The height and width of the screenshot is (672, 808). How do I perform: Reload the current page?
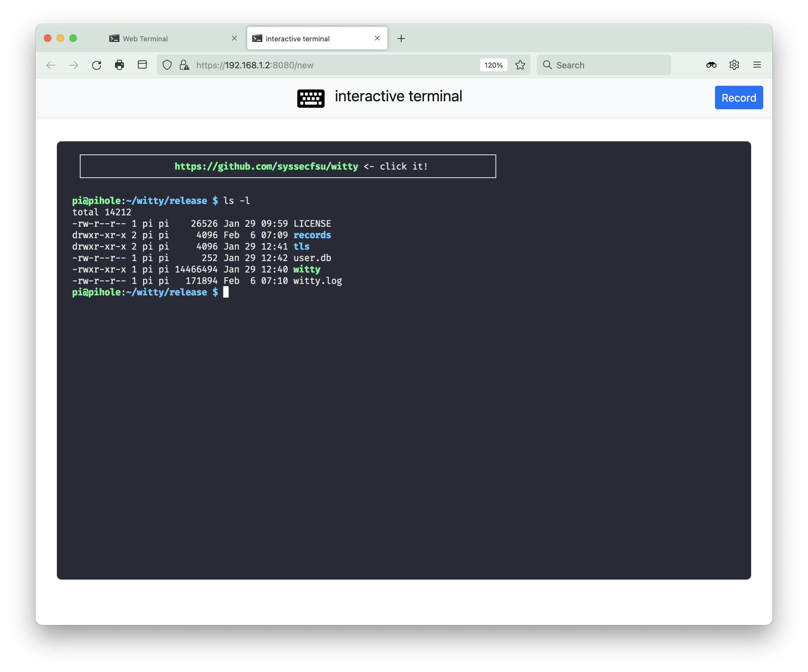pos(97,65)
